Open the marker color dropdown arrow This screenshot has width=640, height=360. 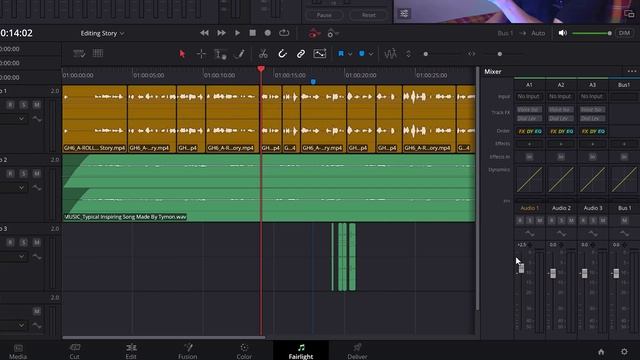pos(371,54)
